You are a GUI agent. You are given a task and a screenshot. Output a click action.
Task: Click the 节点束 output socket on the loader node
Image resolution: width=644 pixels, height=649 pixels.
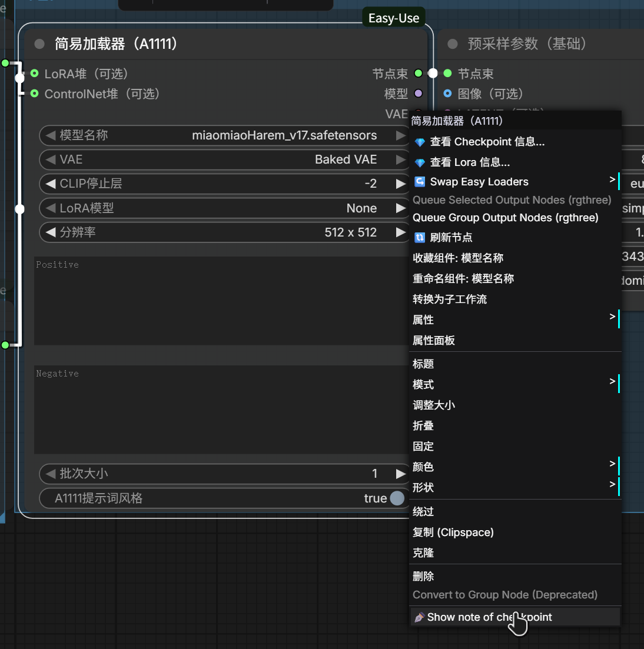tap(419, 74)
